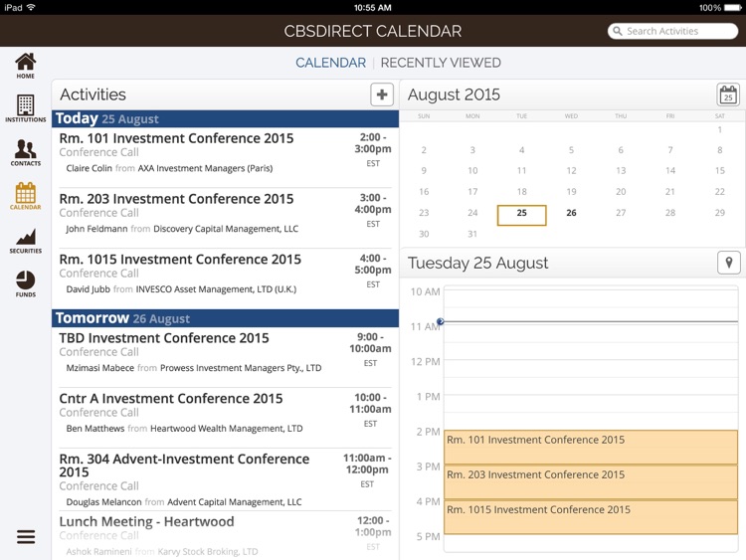Image resolution: width=746 pixels, height=560 pixels.
Task: Tap the battery indicator in status bar
Action: (731, 8)
